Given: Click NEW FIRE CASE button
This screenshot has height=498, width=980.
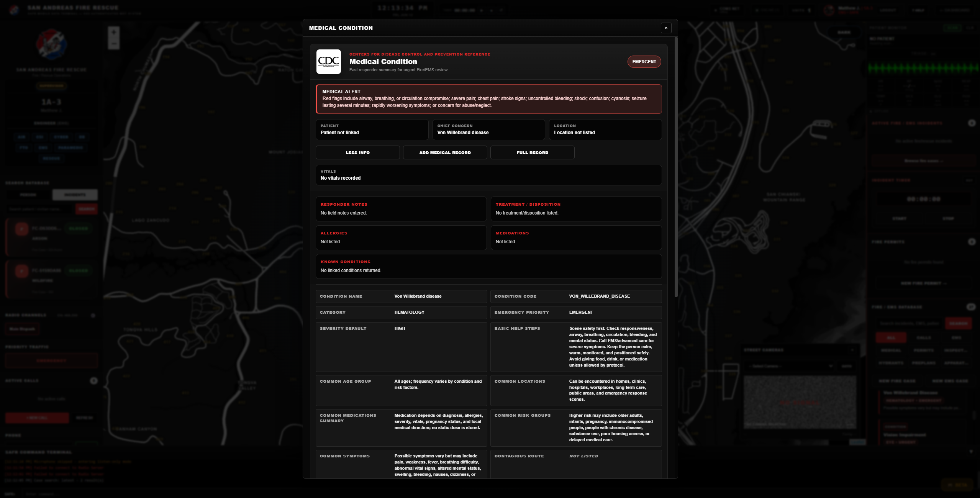Looking at the screenshot, I should click(896, 381).
